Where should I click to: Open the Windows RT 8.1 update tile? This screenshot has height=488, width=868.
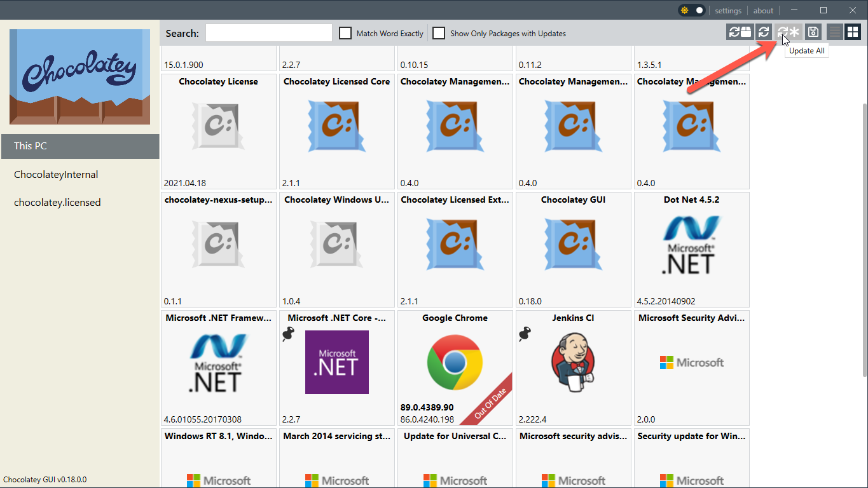[218, 458]
